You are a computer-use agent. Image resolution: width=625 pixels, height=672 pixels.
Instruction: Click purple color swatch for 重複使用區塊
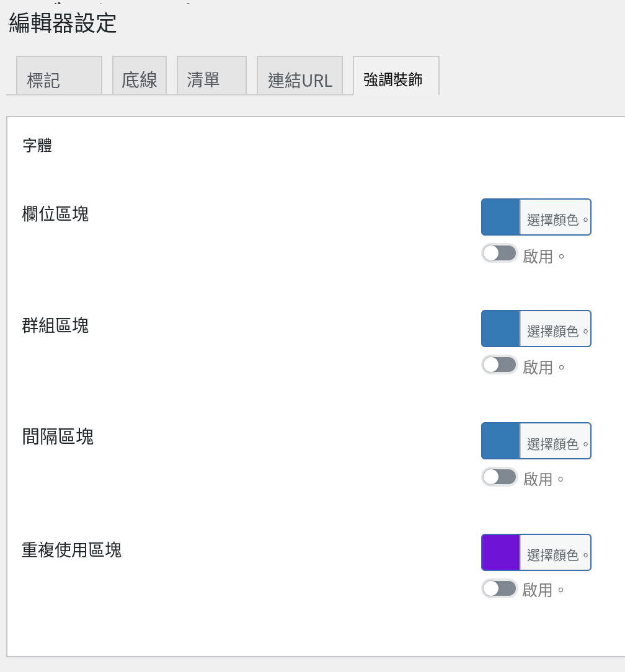[x=501, y=552]
